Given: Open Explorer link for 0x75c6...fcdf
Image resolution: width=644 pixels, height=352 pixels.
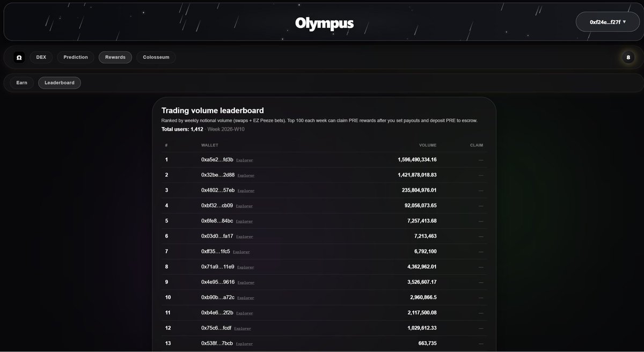Looking at the screenshot, I should tap(243, 328).
